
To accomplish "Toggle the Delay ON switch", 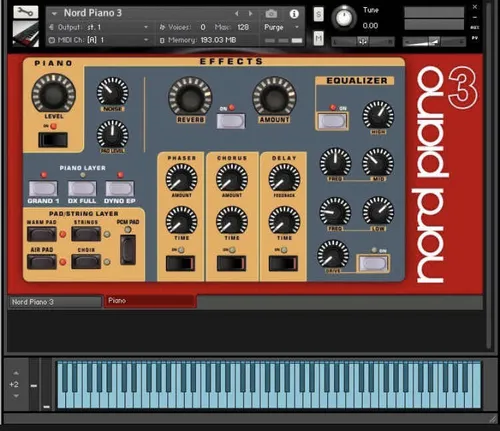I will (283, 263).
